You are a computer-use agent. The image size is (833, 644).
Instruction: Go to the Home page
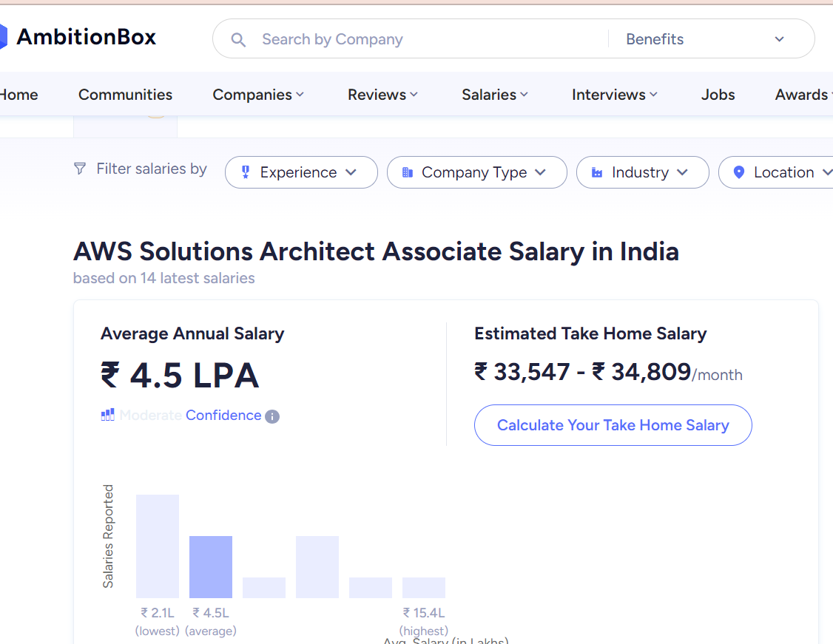[x=18, y=95]
